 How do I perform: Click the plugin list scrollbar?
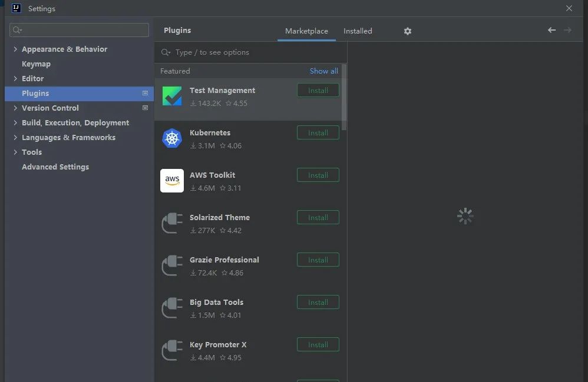click(344, 97)
